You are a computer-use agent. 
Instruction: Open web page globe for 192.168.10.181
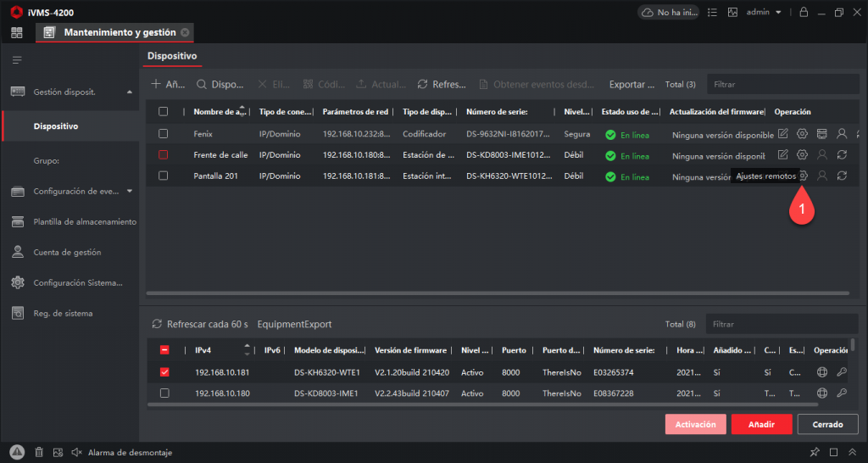822,372
